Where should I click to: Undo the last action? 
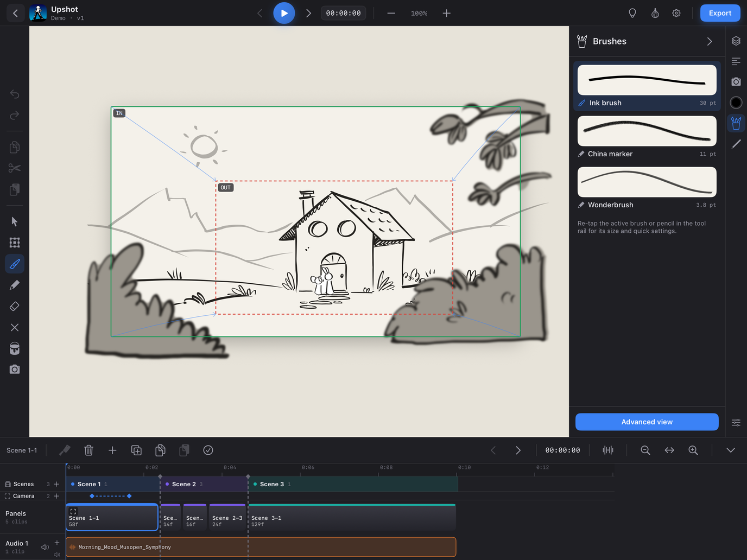click(15, 94)
